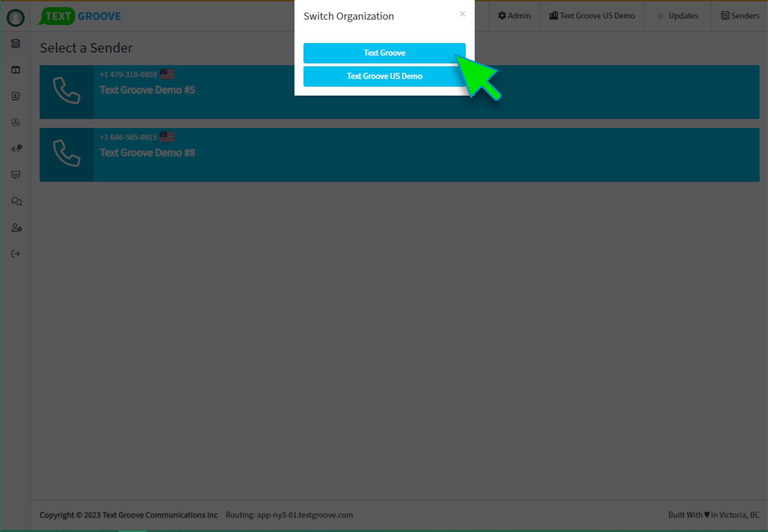Image resolution: width=768 pixels, height=532 pixels.
Task: Click the copyright text in footer
Action: tap(128, 515)
